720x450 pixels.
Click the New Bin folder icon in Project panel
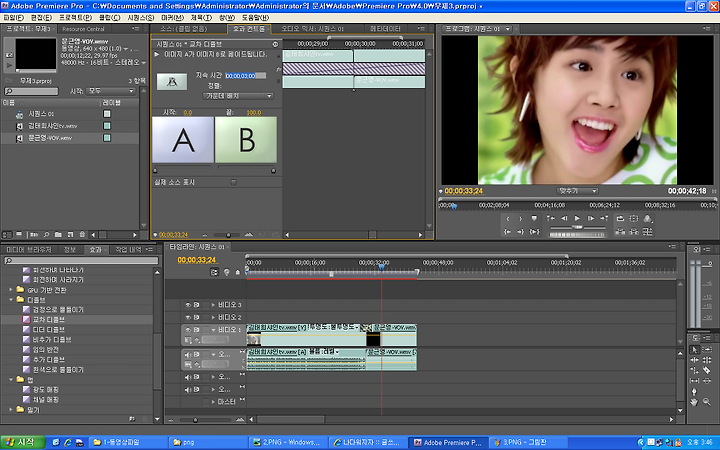point(58,234)
